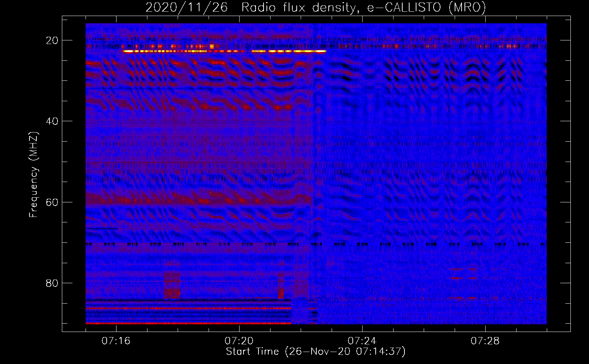Click the bright yellow emission band near 22 MHz
This screenshot has width=589, height=364.
pos(224,51)
